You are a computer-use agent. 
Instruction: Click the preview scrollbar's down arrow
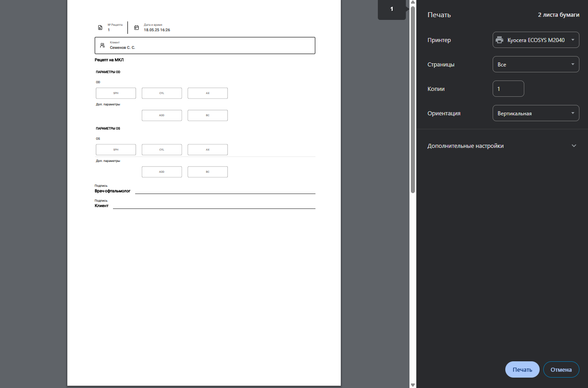[x=413, y=385]
